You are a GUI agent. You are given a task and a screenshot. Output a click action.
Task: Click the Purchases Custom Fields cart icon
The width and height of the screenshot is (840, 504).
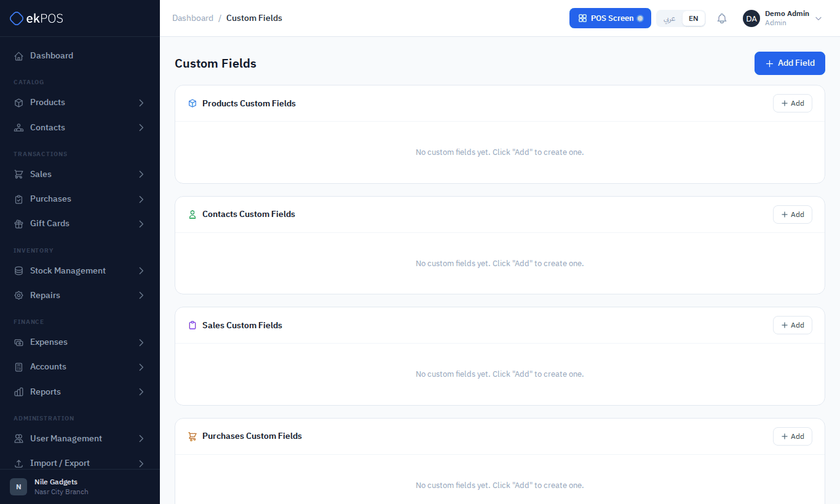(x=192, y=436)
